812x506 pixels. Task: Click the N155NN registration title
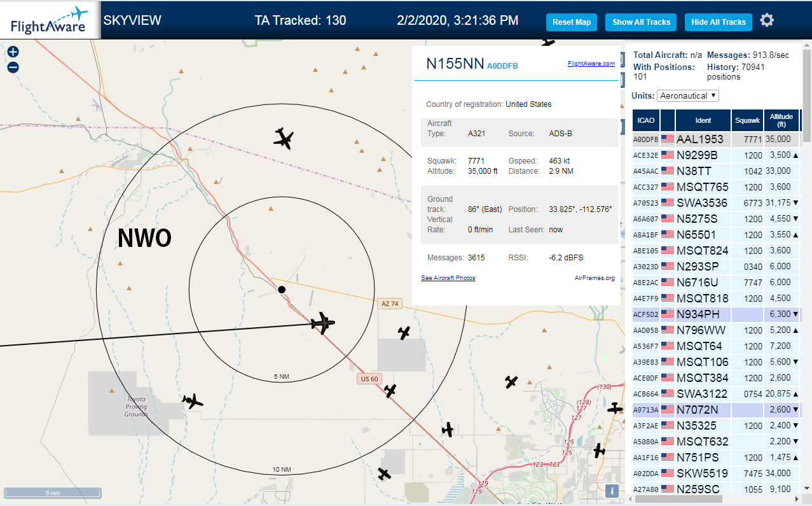pyautogui.click(x=455, y=64)
